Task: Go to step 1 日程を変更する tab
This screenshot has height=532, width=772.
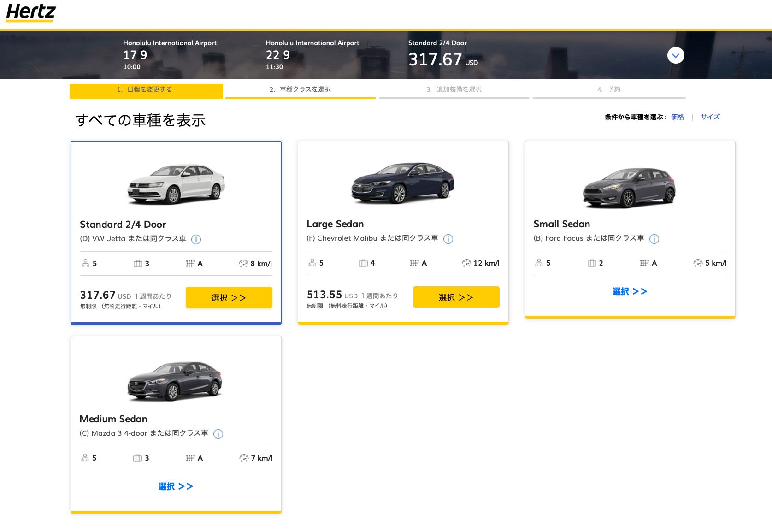Action: [x=146, y=90]
